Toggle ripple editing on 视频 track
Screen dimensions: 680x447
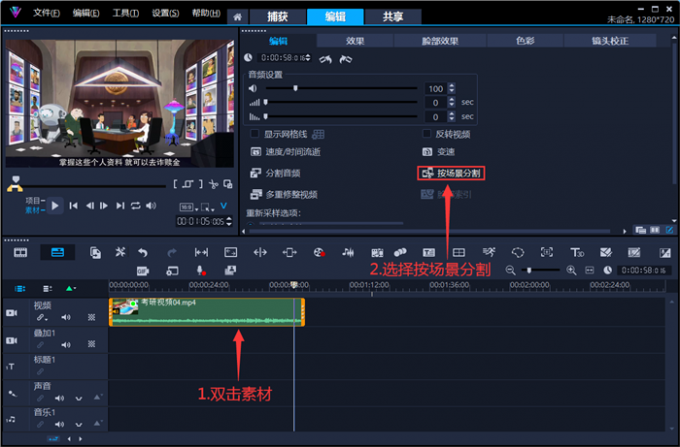coord(41,317)
